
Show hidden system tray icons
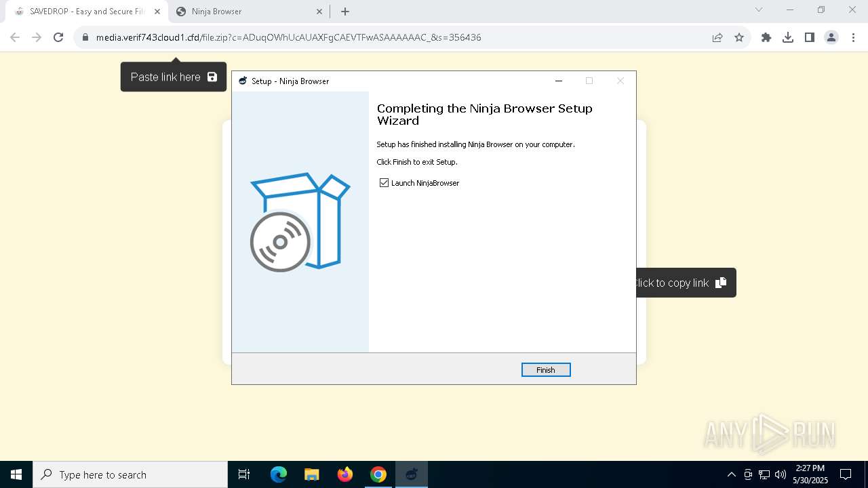pos(731,474)
